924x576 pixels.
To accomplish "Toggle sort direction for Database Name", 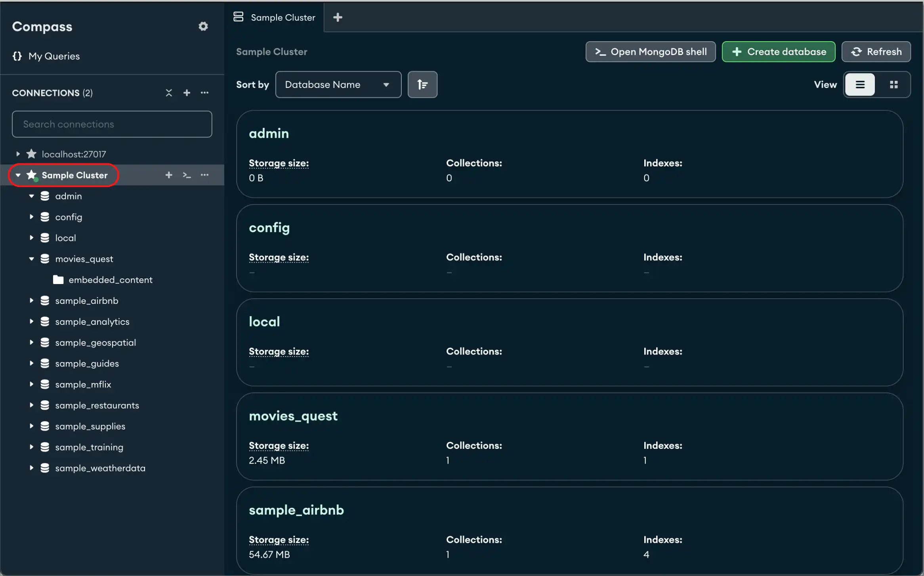I will coord(422,84).
